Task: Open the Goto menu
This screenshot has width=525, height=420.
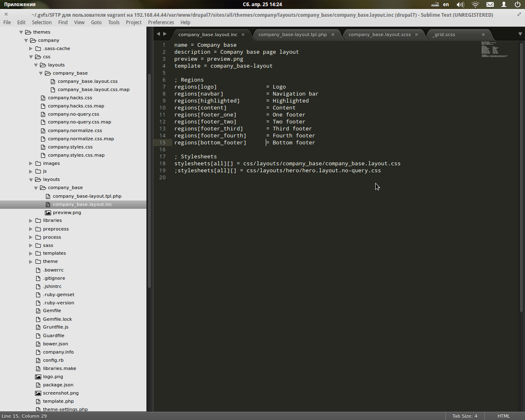Action: click(96, 23)
